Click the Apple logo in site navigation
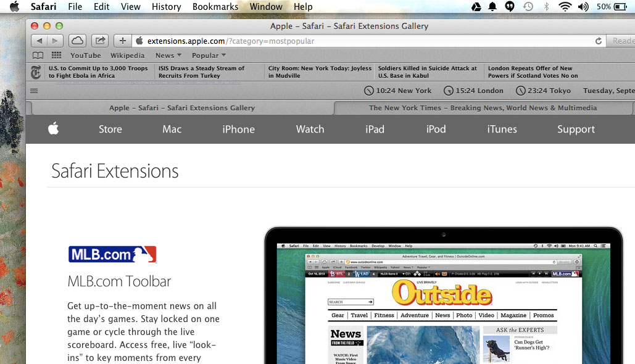The image size is (635, 364). (x=54, y=129)
